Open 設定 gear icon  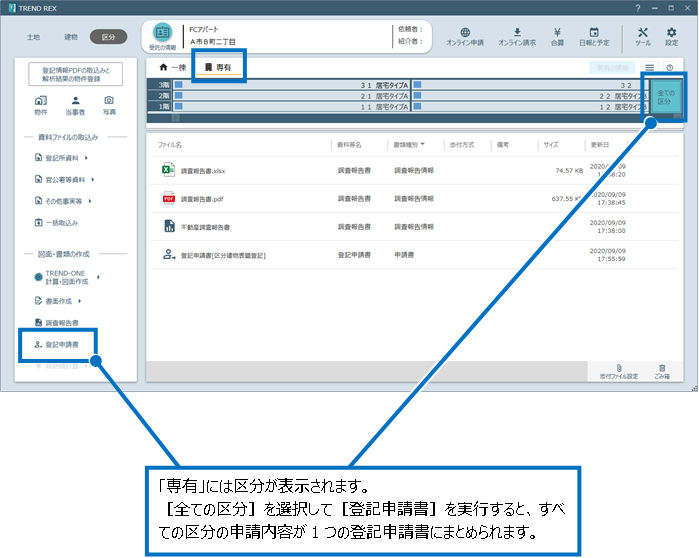click(x=671, y=32)
